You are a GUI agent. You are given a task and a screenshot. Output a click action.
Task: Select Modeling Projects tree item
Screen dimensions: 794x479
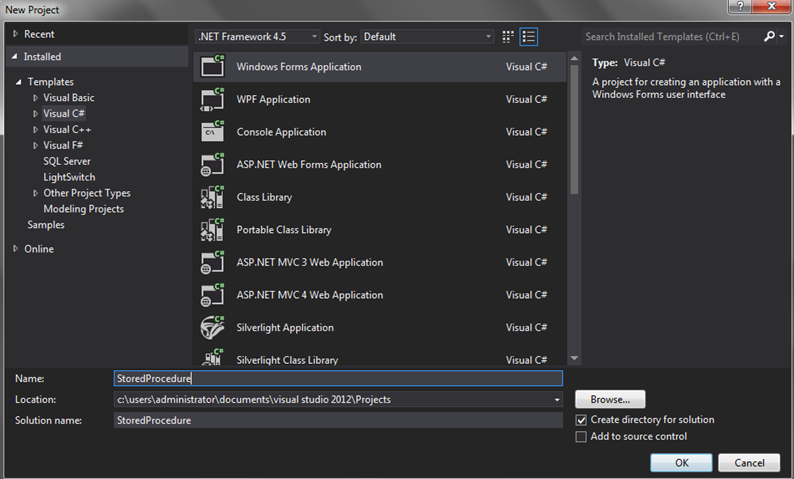[x=84, y=209]
